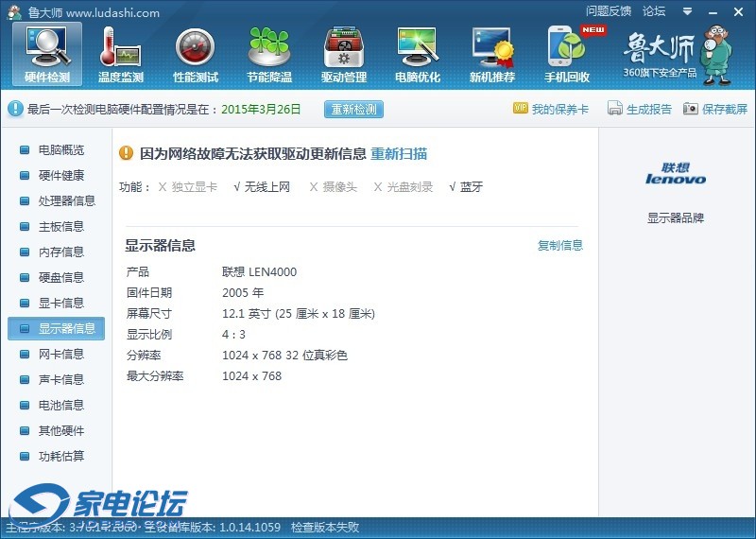Click the 显示器信息 section heading
Image resolution: width=756 pixels, height=539 pixels.
point(161,245)
